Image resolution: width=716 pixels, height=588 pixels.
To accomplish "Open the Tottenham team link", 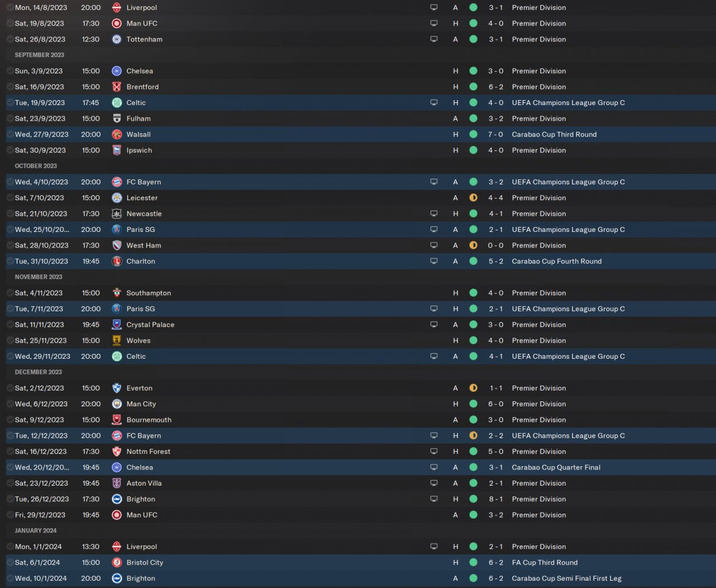I will (x=144, y=40).
